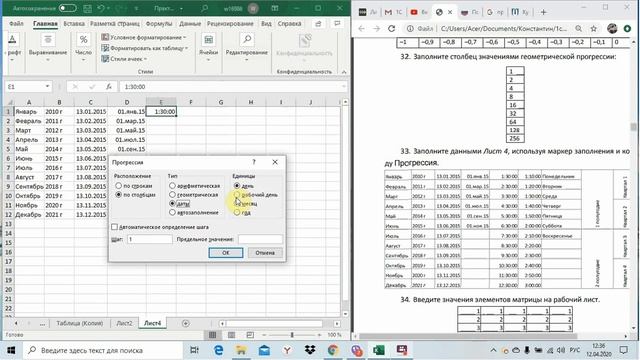Click the Шаг step value field
Viewport: 640px width, 360px height.
[150, 239]
